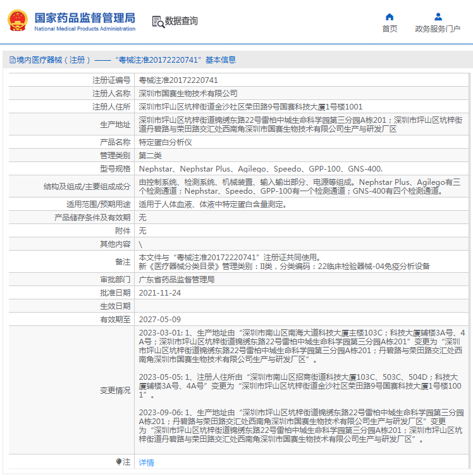Select the 2023-03-01 change record
Image resolution: width=473 pixels, height=476 pixels.
pos(302,346)
